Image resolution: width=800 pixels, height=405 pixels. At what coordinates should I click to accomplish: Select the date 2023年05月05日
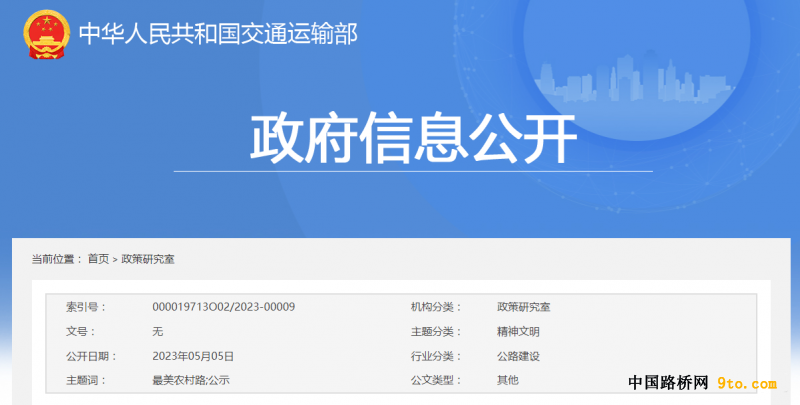pos(193,356)
